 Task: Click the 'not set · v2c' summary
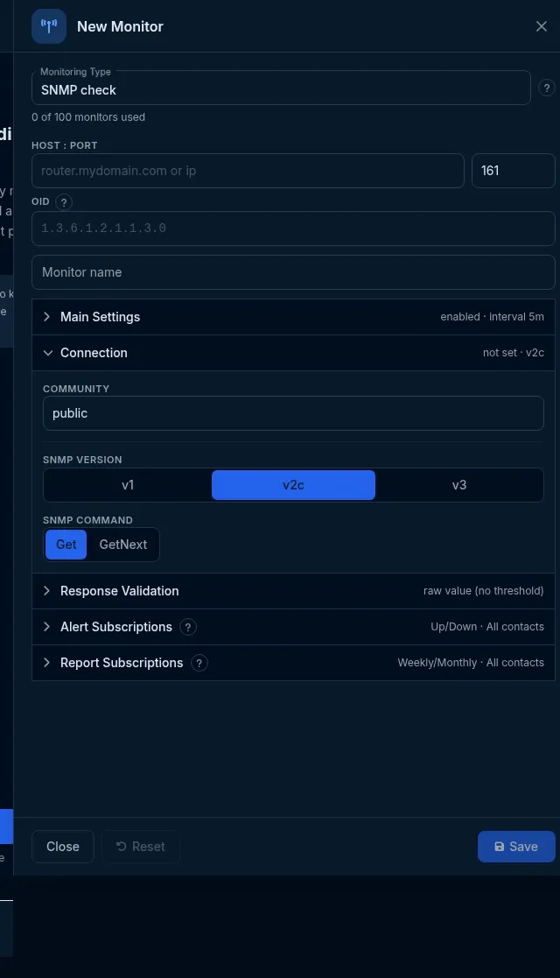(514, 353)
